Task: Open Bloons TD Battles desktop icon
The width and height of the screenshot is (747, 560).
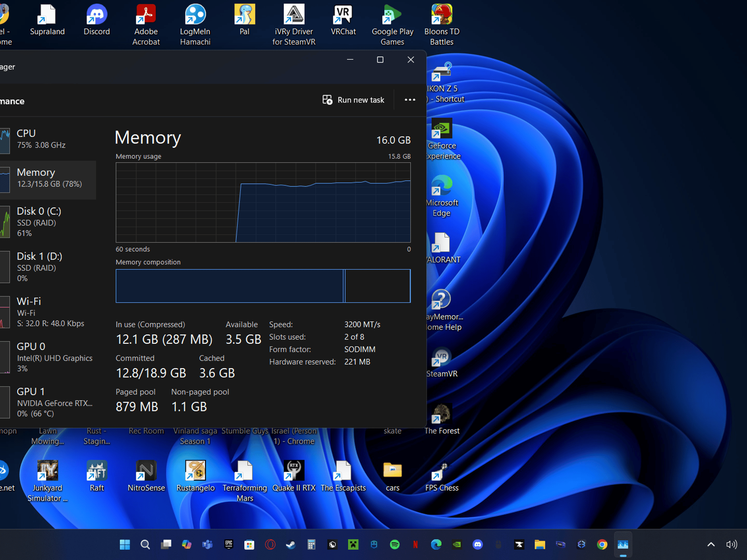Action: pyautogui.click(x=442, y=25)
